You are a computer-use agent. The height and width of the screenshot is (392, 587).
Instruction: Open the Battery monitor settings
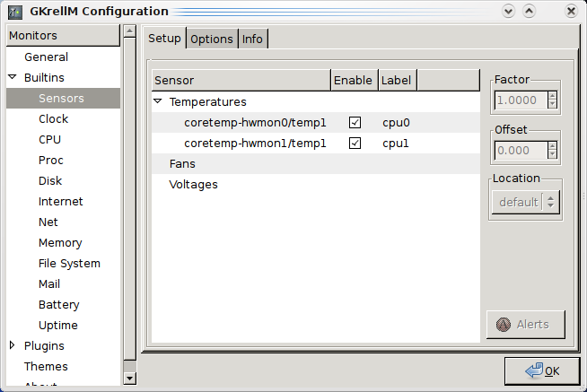click(x=58, y=305)
